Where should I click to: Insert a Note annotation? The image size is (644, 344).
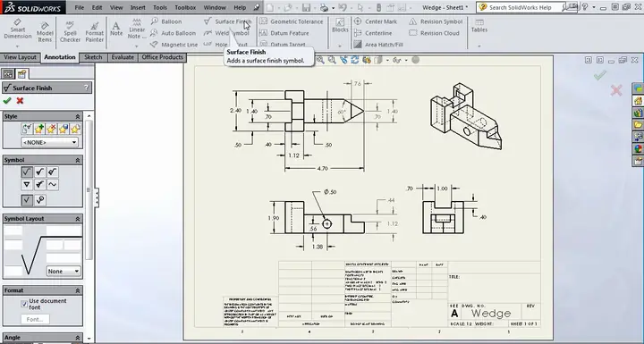116,29
